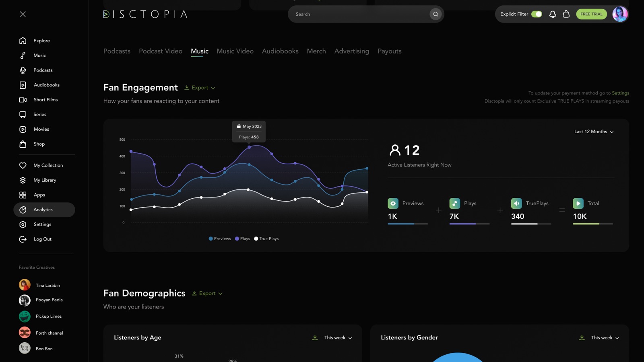Open the Advertising tab
This screenshot has height=362, width=644.
[x=352, y=51]
